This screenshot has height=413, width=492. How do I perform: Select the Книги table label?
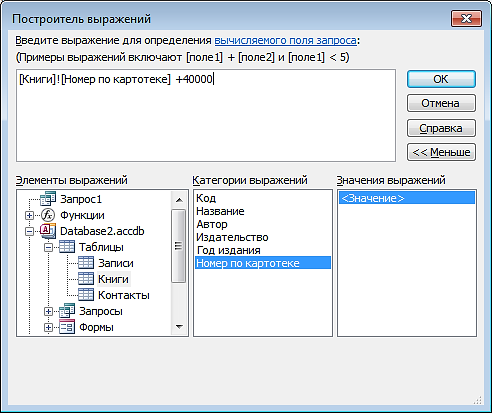tap(113, 279)
